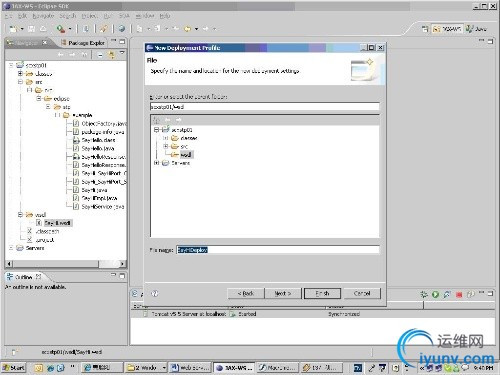Open the Navigate menu
Viewport: 500px width, 375px height.
(43, 16)
